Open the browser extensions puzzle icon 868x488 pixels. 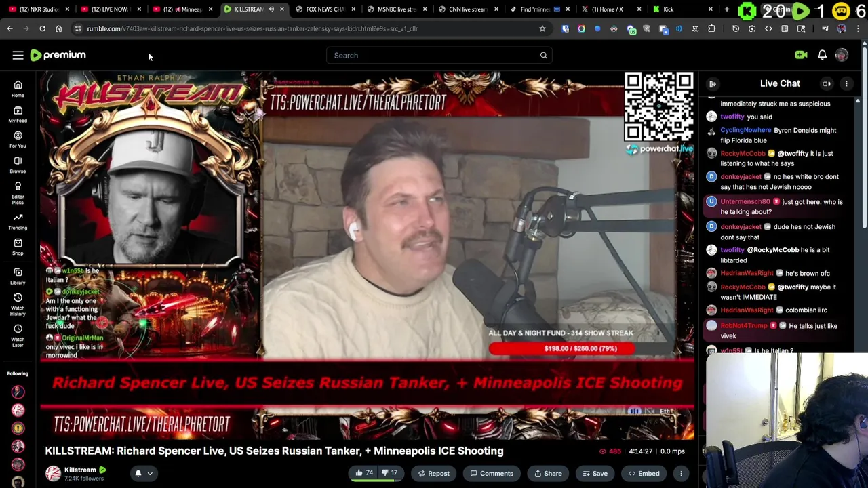711,28
